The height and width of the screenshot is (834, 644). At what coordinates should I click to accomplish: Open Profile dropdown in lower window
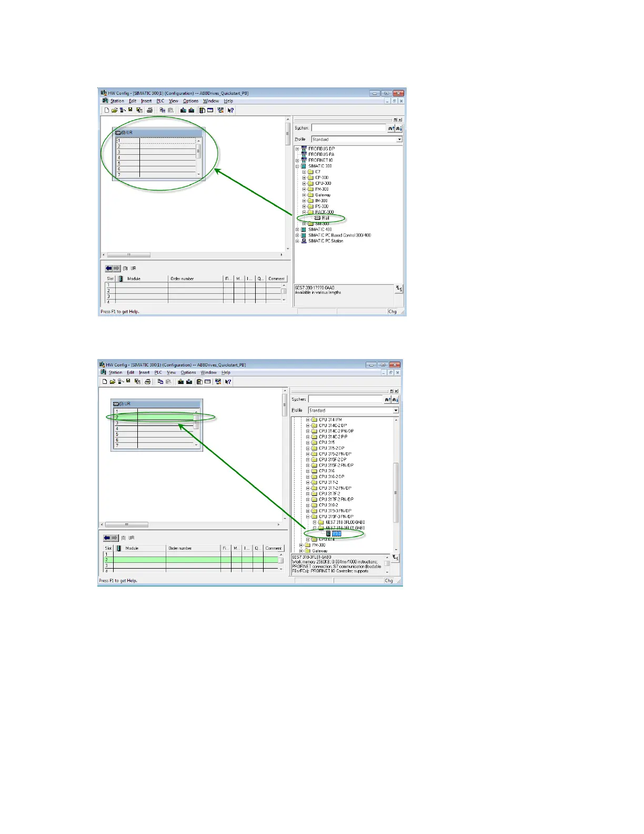pyautogui.click(x=396, y=410)
